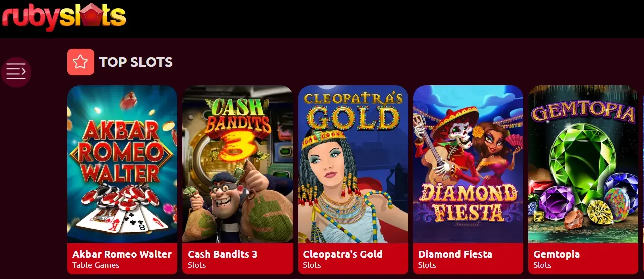Open Diamond Fiesta game artwork
644x279 pixels.
pyautogui.click(x=468, y=164)
